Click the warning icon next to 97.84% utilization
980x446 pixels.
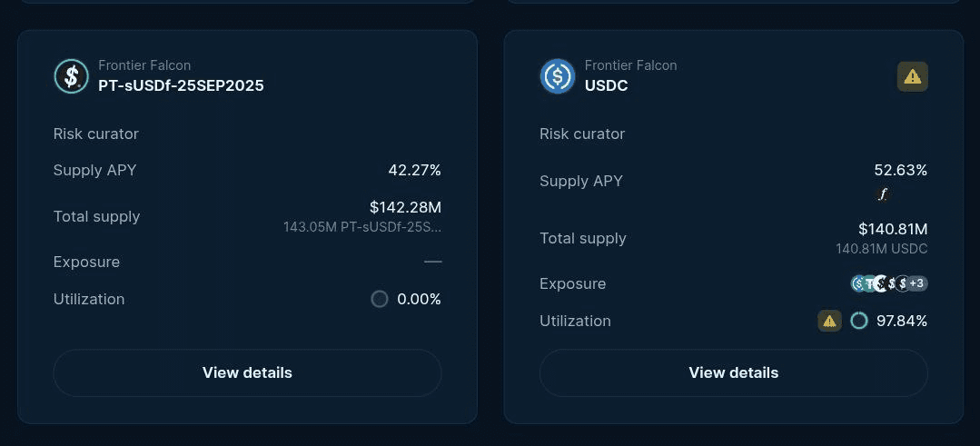point(829,321)
